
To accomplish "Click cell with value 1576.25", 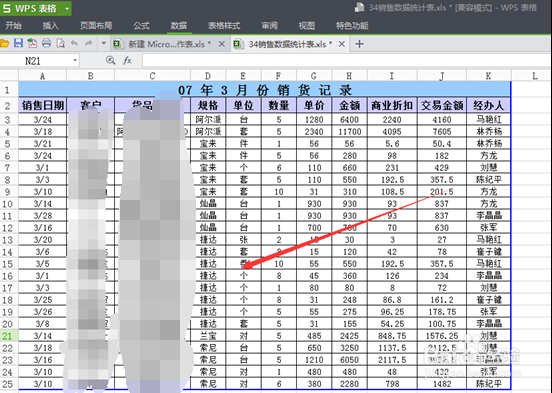I will point(442,336).
